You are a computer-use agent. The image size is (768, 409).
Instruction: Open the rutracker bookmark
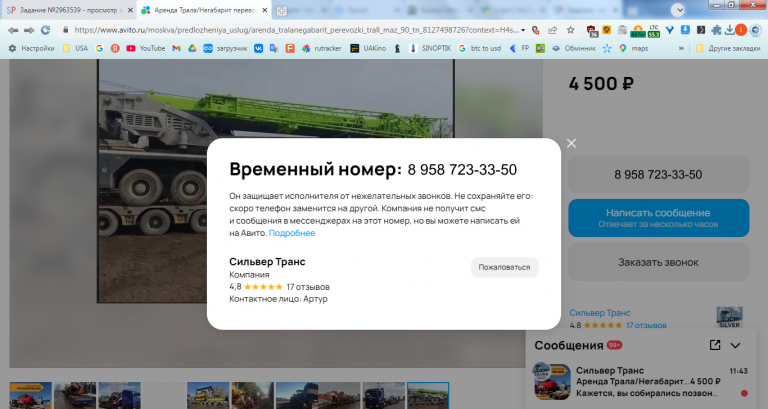click(321, 48)
